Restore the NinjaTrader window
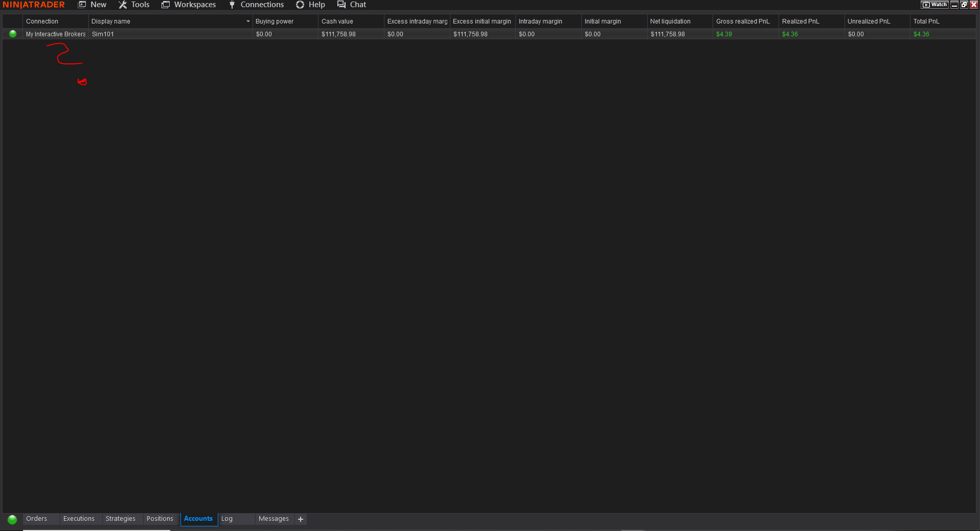Screen dimensions: 980x531 964,5
